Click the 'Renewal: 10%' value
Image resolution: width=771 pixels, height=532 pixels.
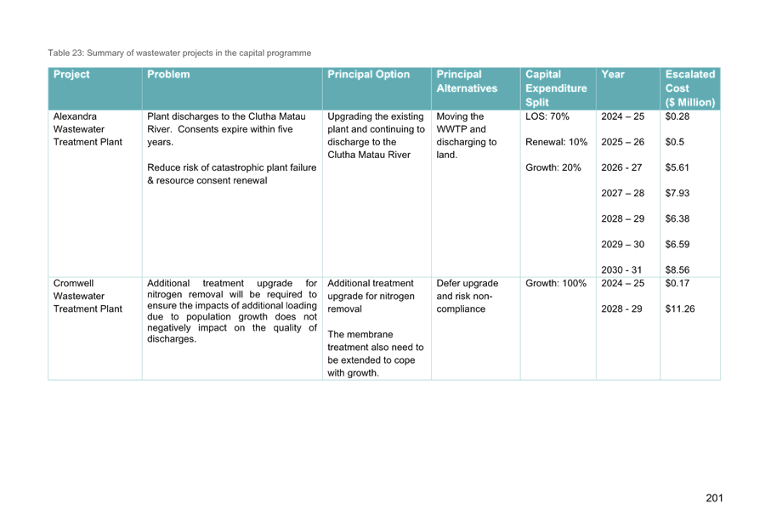557,142
